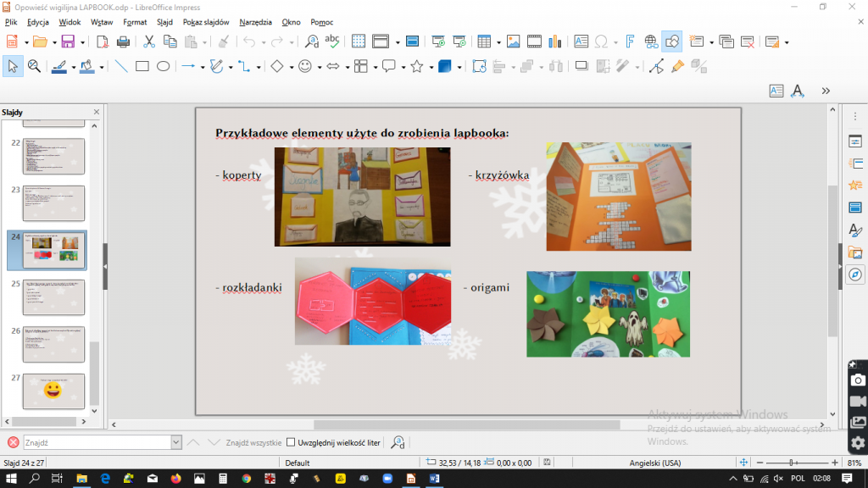Toggle the Show Draw Functions button
868x488 pixels.
tap(672, 41)
